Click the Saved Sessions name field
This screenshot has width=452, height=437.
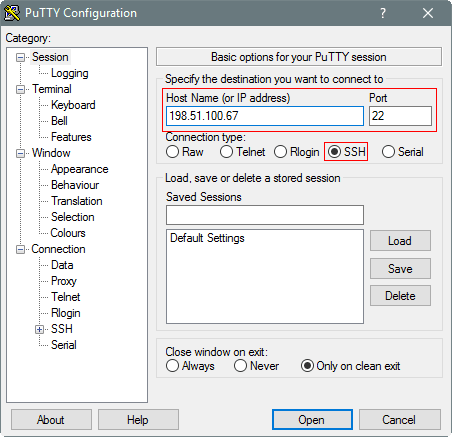265,215
